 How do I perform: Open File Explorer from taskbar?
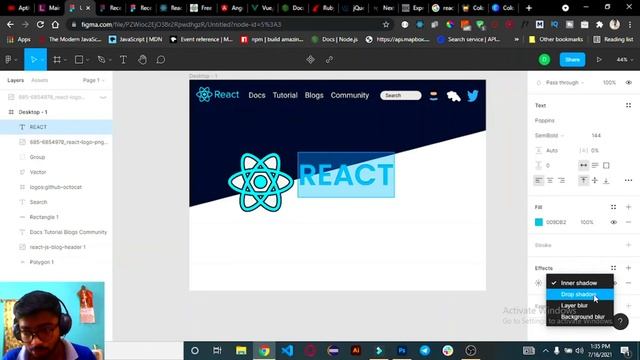click(x=241, y=350)
